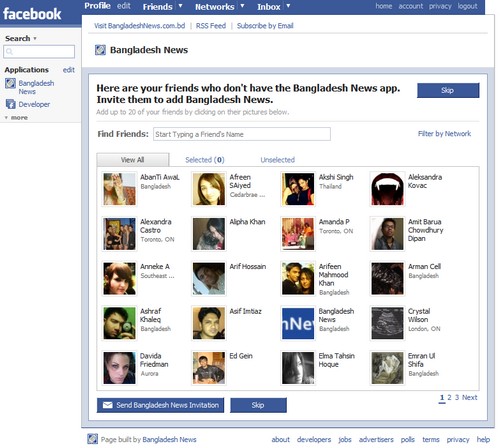The image size is (500, 448).
Task: Expand the Inbox dropdown arrow
Action: (x=288, y=6)
